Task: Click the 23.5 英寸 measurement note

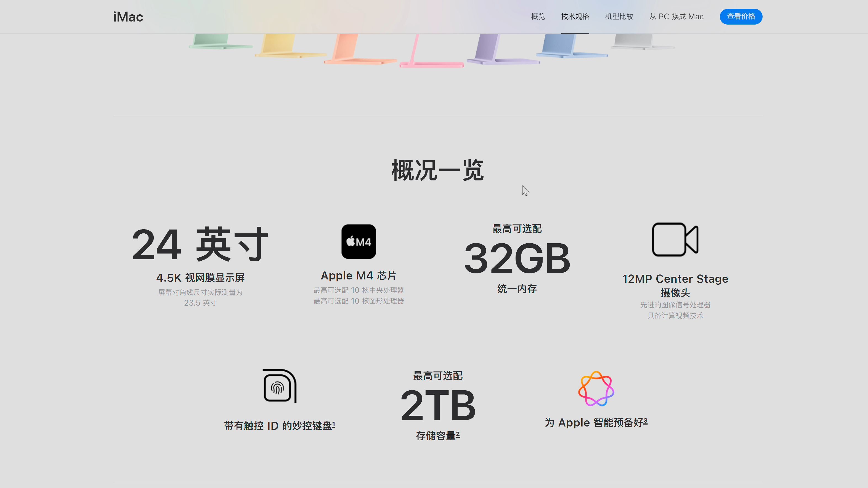Action: coord(200,303)
